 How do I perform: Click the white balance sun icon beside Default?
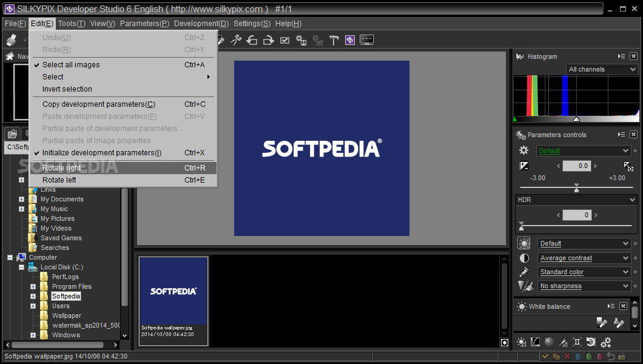click(523, 243)
